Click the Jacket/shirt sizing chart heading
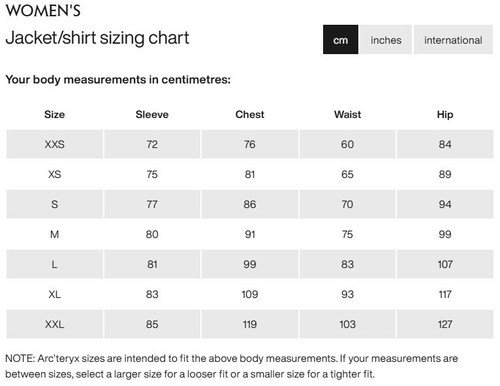Screen dimensions: 500x386 (97, 38)
